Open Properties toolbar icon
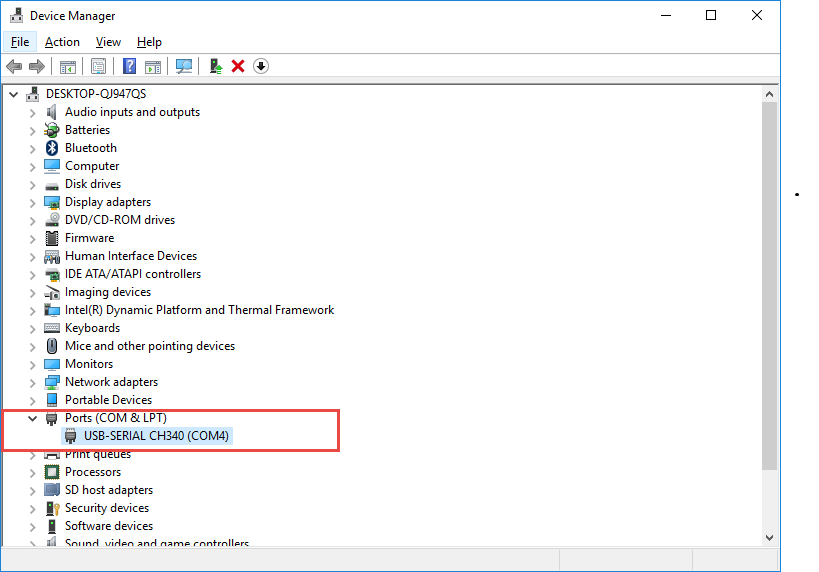Viewport: 819px width, 572px height. click(x=98, y=66)
